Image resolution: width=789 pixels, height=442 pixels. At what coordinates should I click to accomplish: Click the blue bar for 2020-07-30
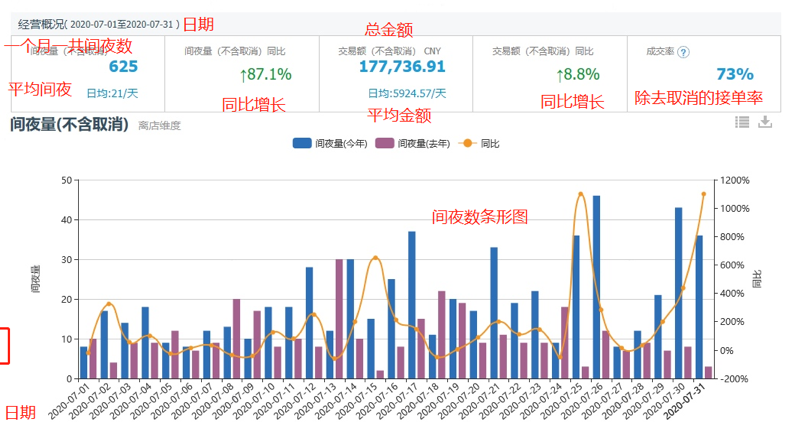678,293
